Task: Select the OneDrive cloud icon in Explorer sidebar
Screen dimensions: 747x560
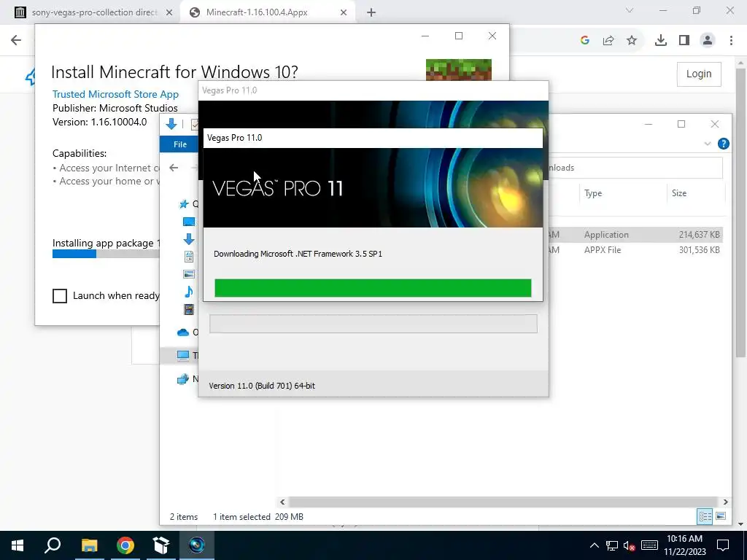Action: point(183,332)
